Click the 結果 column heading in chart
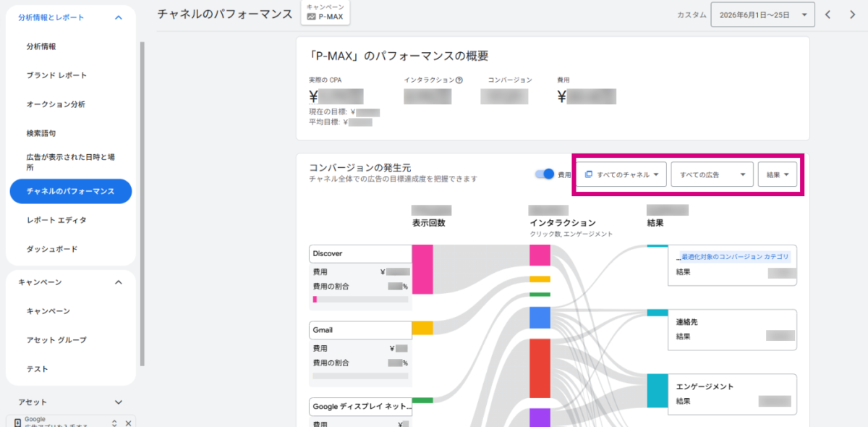This screenshot has width=868, height=427. point(655,223)
